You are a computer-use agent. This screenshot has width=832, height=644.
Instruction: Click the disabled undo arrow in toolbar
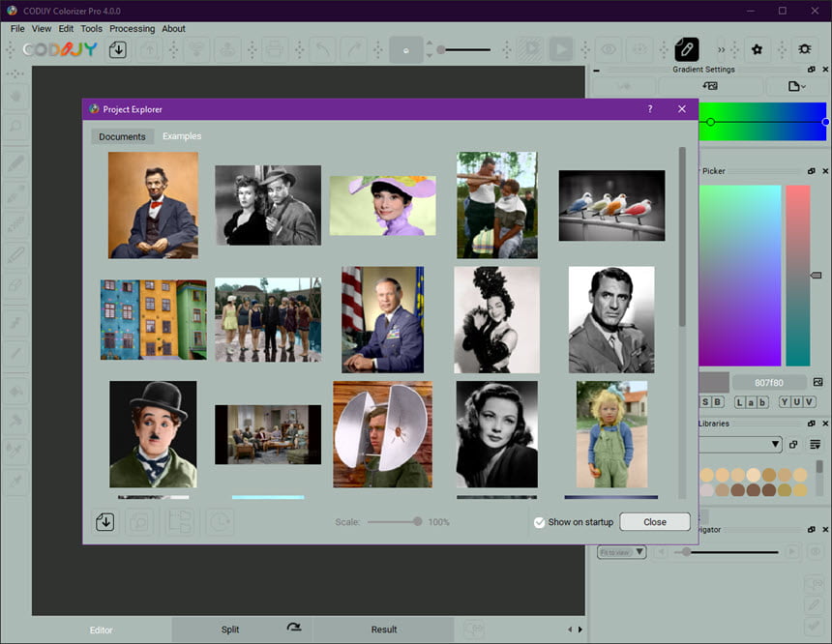coord(323,50)
